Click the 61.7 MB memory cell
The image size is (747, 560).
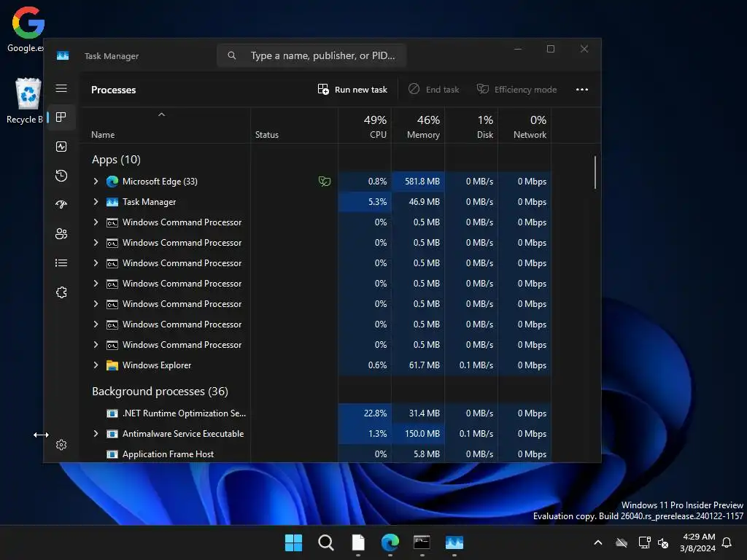coord(418,365)
